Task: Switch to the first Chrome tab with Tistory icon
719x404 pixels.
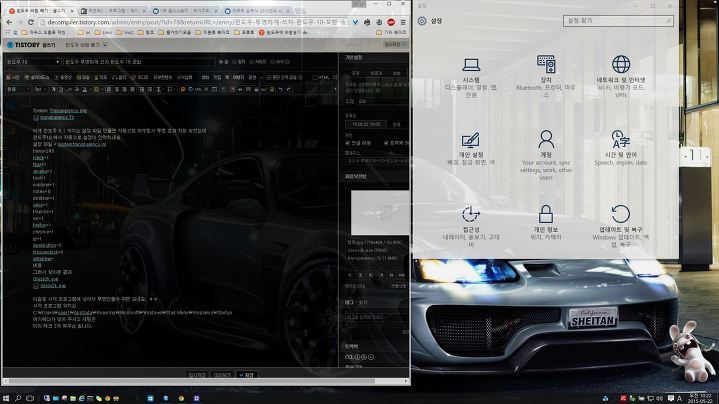Action: 40,10
